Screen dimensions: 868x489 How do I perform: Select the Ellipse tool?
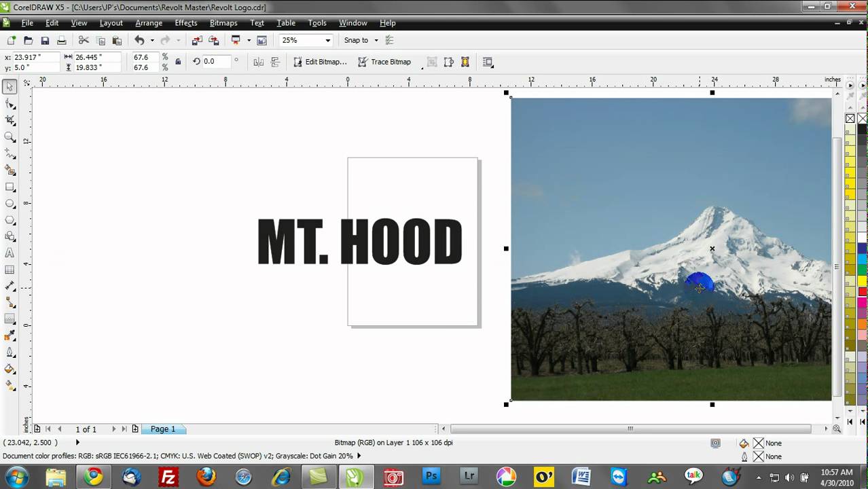point(10,203)
